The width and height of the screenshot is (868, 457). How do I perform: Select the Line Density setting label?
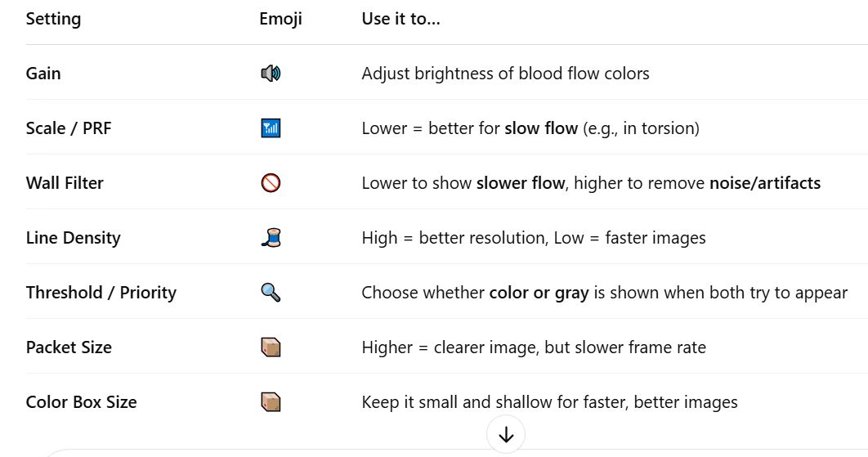click(x=73, y=238)
